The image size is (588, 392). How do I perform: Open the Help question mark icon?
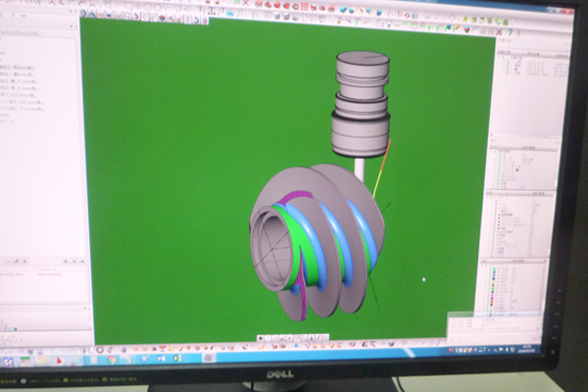pos(510,32)
